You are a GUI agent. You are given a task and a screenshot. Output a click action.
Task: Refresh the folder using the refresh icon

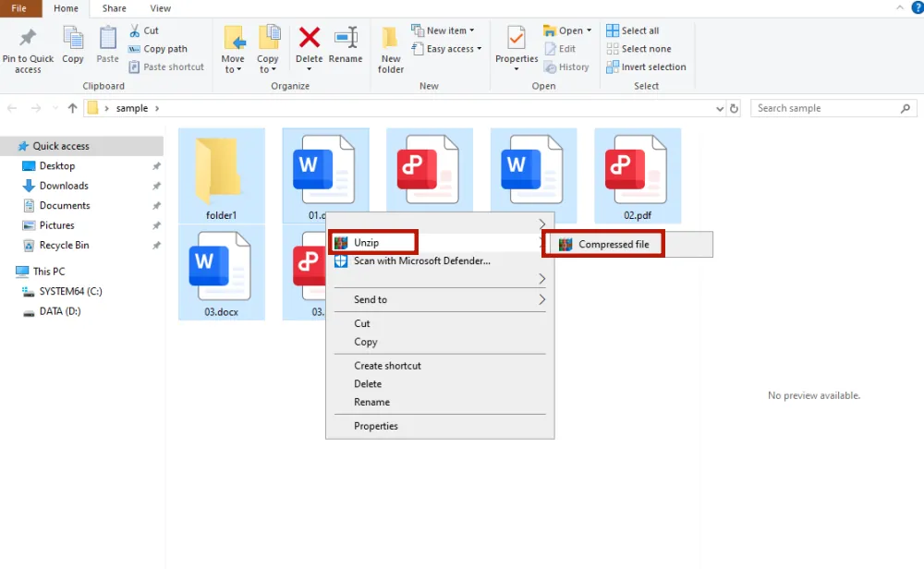pos(735,108)
